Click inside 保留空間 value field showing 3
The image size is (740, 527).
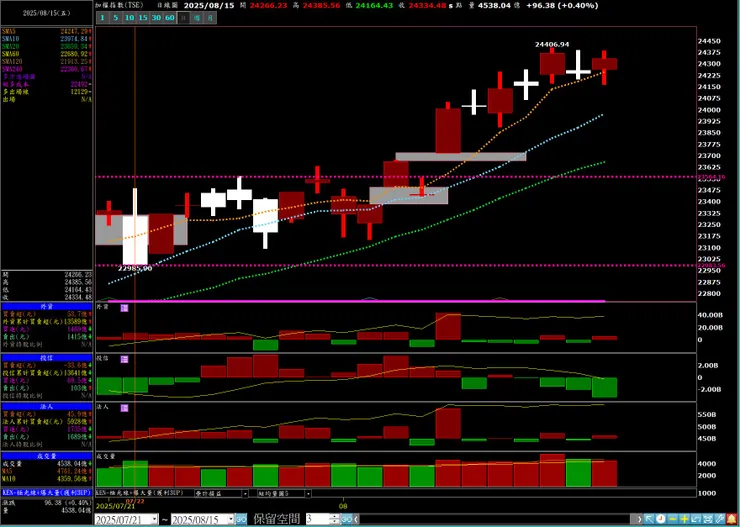point(319,519)
